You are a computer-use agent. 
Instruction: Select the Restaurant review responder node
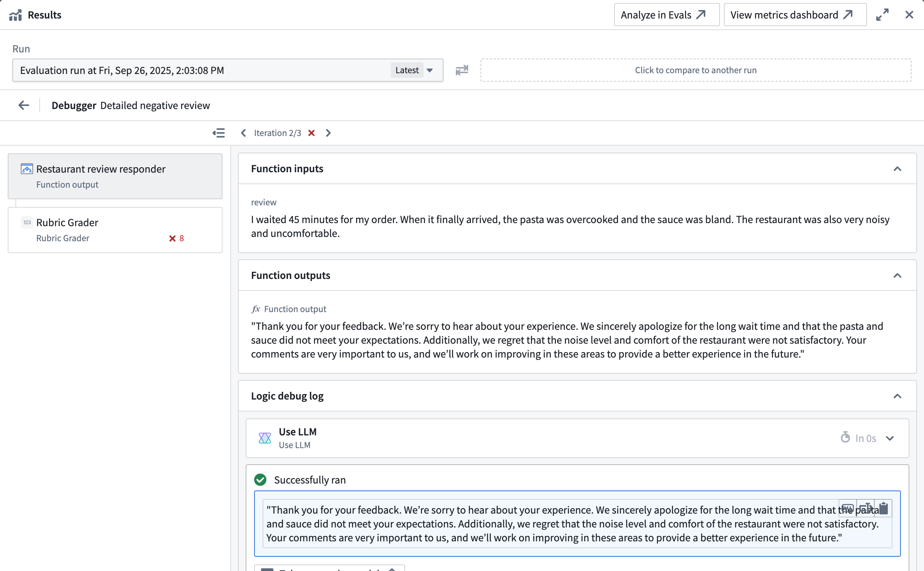point(115,176)
